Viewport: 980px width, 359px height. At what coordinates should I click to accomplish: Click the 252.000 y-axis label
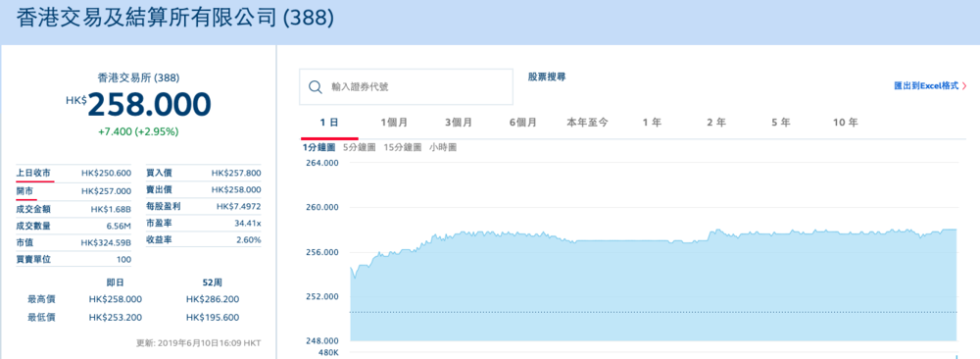321,296
